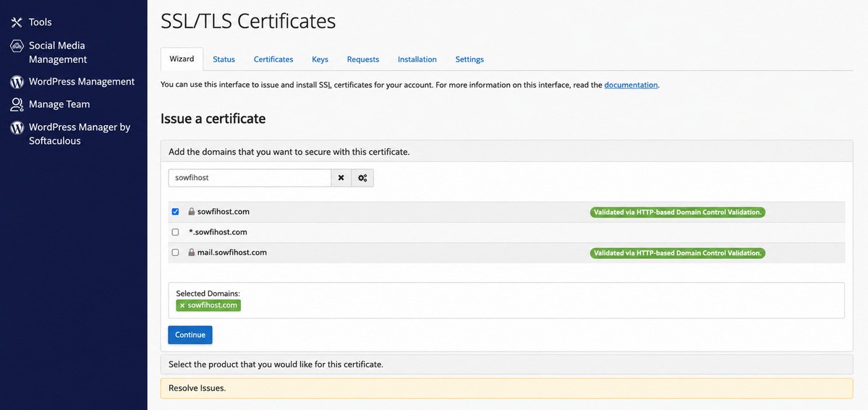Open WordPress Manager by Softaculous link
The height and width of the screenshot is (410, 868).
coord(80,134)
